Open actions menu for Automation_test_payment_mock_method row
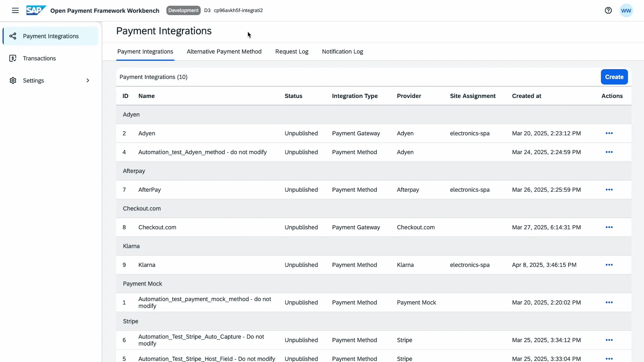The height and width of the screenshot is (362, 644). pyautogui.click(x=609, y=302)
